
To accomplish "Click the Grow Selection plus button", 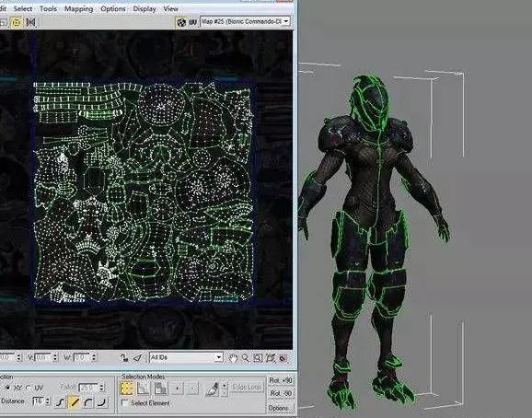I will pyautogui.click(x=177, y=389).
